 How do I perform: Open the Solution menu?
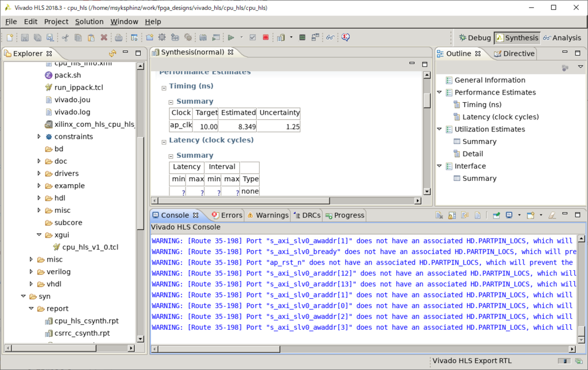[89, 22]
